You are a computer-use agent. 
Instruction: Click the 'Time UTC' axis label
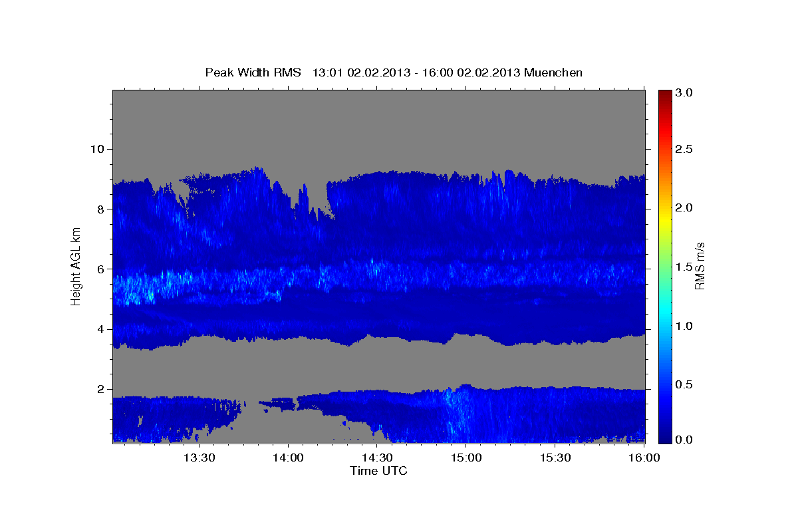pos(378,471)
